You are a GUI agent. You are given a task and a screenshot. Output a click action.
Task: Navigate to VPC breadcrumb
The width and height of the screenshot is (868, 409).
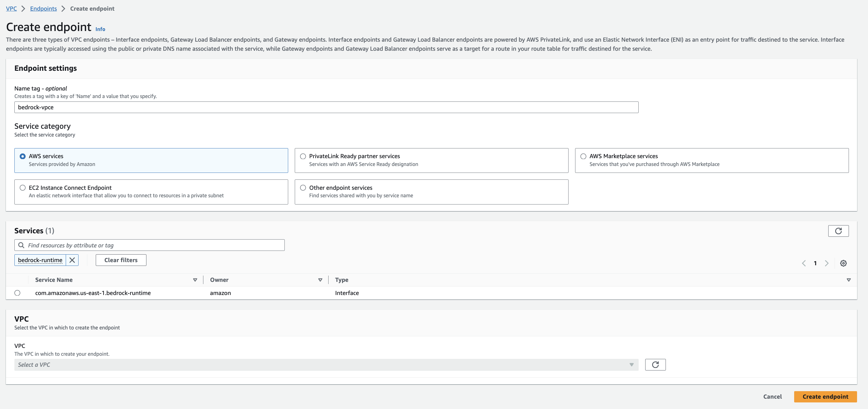click(x=11, y=8)
